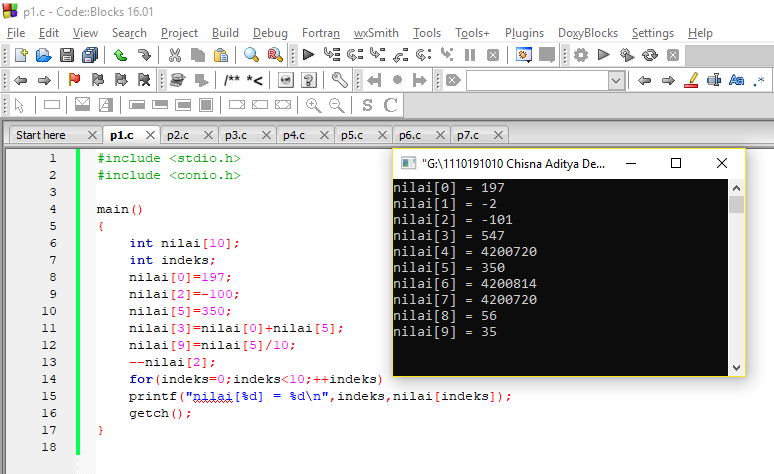Viewport: 774px width, 474px height.
Task: Toggle match case Aa option
Action: [x=736, y=79]
